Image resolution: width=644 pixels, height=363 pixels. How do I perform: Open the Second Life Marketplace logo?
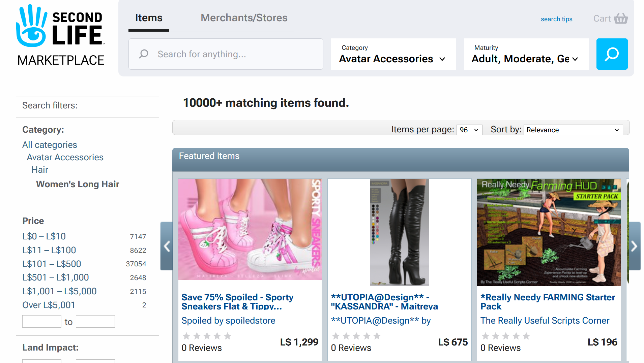pos(61,35)
